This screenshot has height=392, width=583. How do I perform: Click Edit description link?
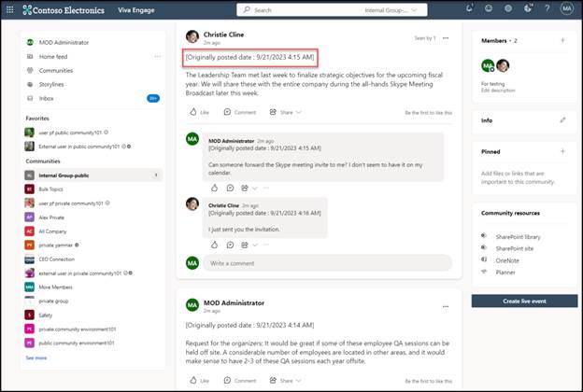[x=498, y=91]
